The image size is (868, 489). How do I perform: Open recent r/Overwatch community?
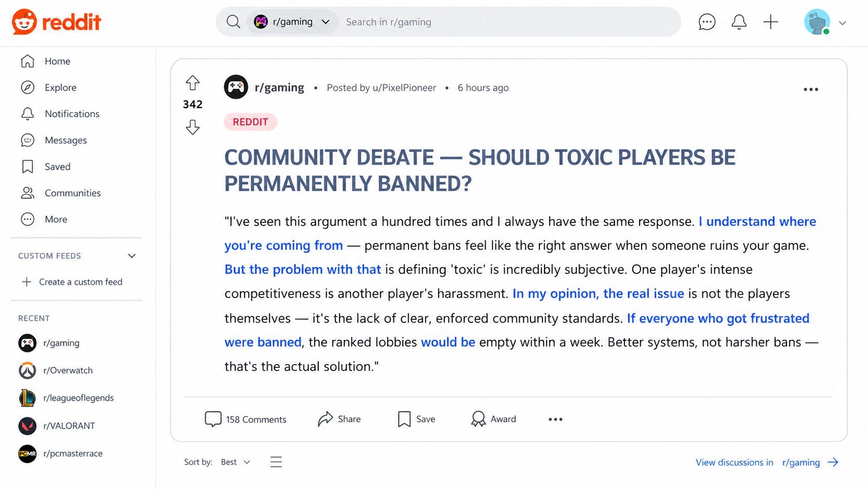tap(56, 371)
